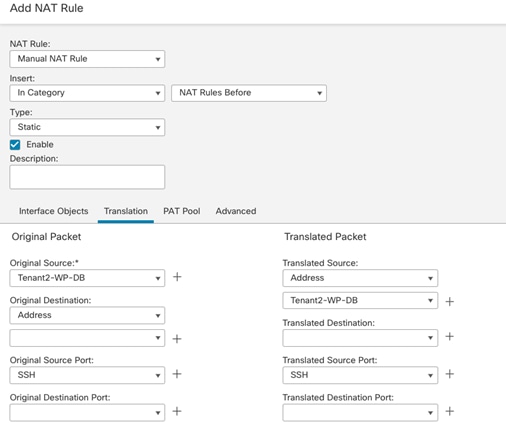Click plus icon beside Original Destination field
506x436 pixels.
click(x=177, y=339)
